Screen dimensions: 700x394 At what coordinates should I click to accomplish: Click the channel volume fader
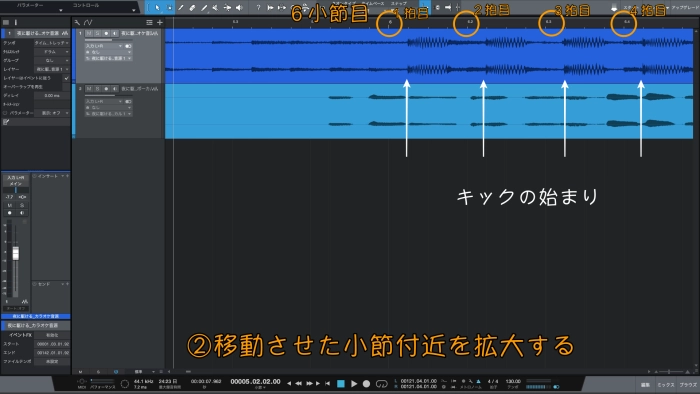[16, 253]
